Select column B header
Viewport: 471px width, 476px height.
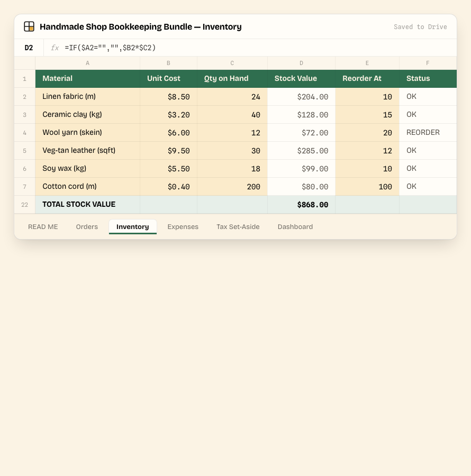[168, 63]
